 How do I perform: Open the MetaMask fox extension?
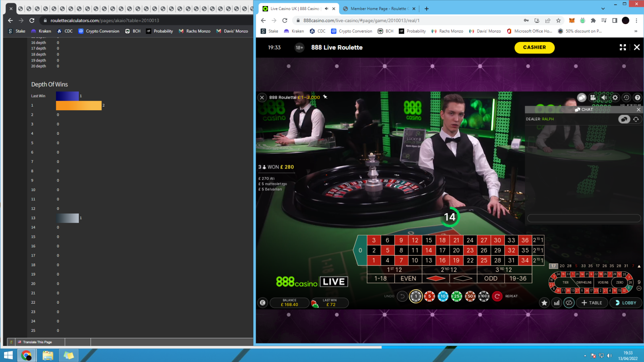point(572,21)
